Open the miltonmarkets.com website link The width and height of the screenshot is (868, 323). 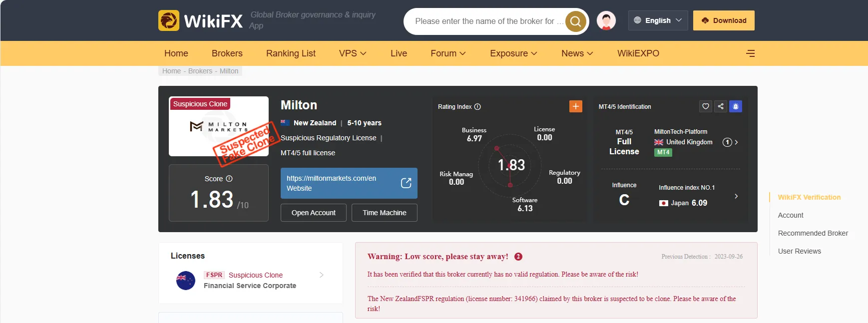(x=349, y=183)
